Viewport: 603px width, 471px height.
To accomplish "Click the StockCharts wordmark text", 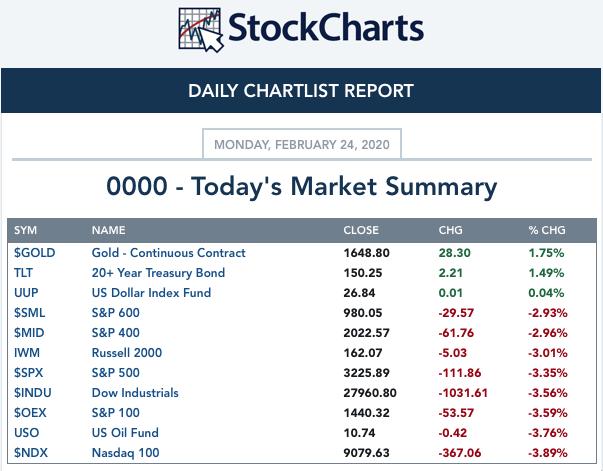I will tap(325, 28).
